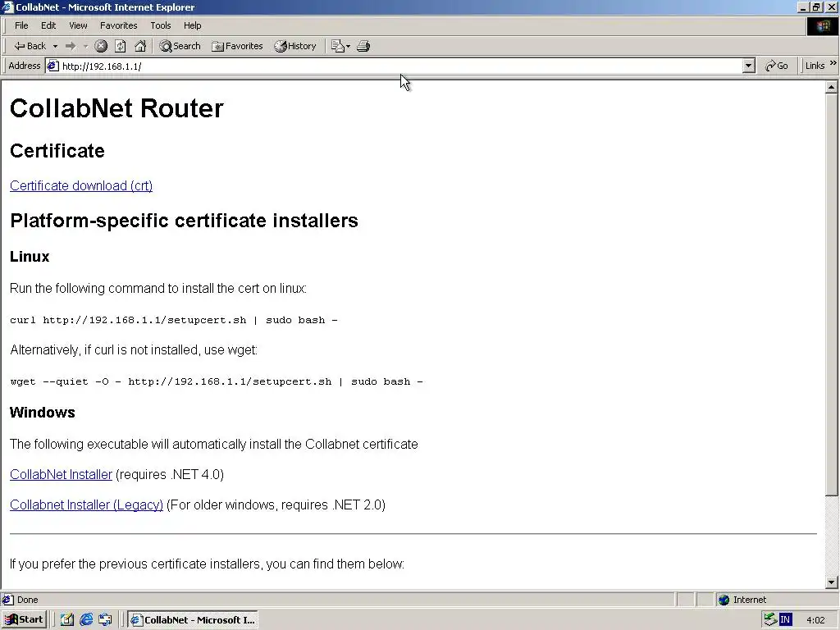Image resolution: width=840 pixels, height=630 pixels.
Task: Click the IE title bar icon
Action: click(7, 7)
